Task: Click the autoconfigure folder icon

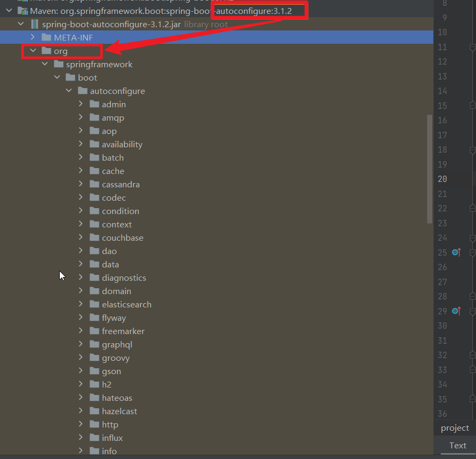Action: coord(82,91)
